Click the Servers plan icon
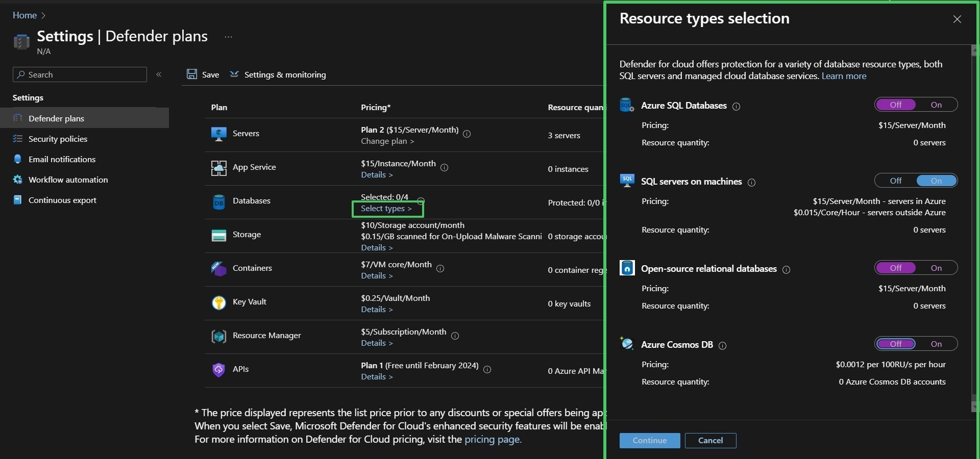This screenshot has height=459, width=980. pyautogui.click(x=219, y=134)
